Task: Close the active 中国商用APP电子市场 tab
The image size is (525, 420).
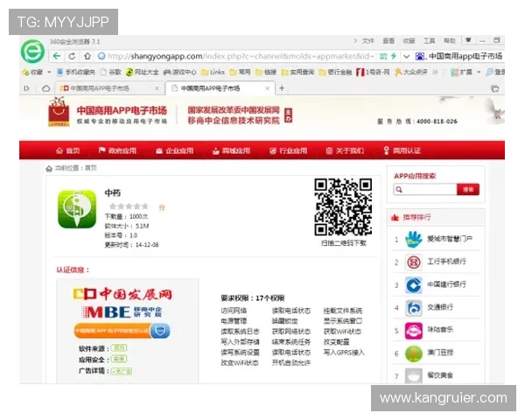Action: pyautogui.click(x=267, y=88)
